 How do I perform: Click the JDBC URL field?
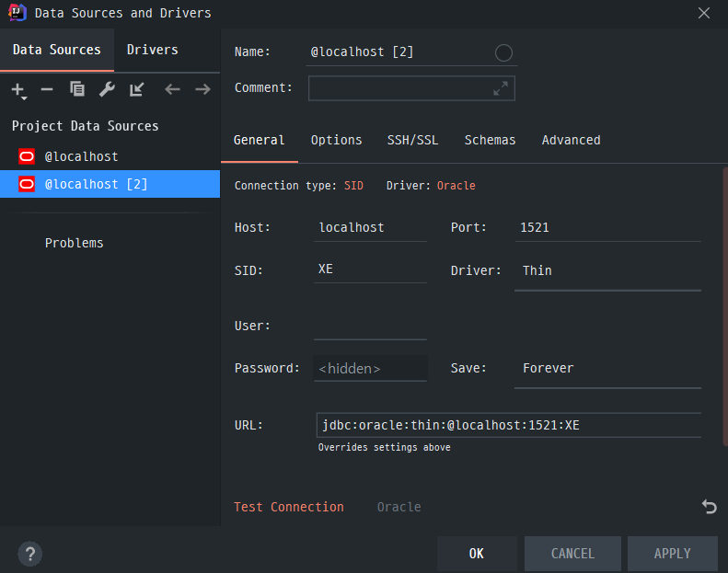pos(509,425)
